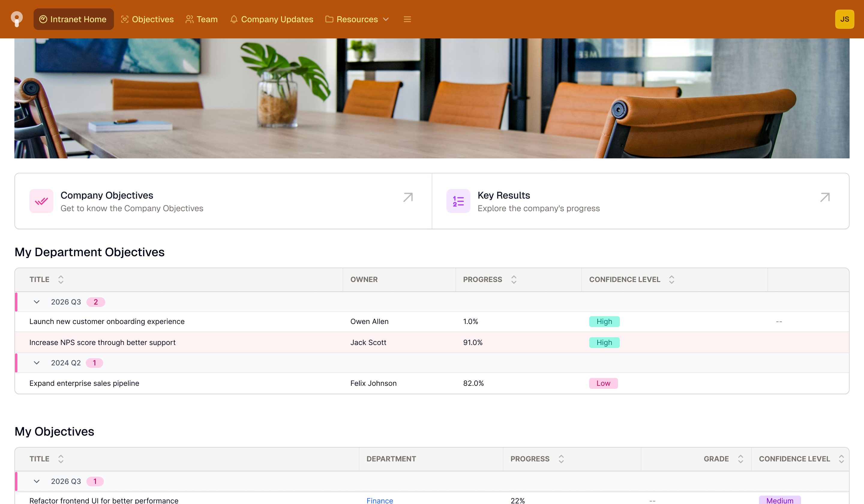The image size is (864, 504).
Task: Sort department objectives by Title
Action: click(x=61, y=279)
